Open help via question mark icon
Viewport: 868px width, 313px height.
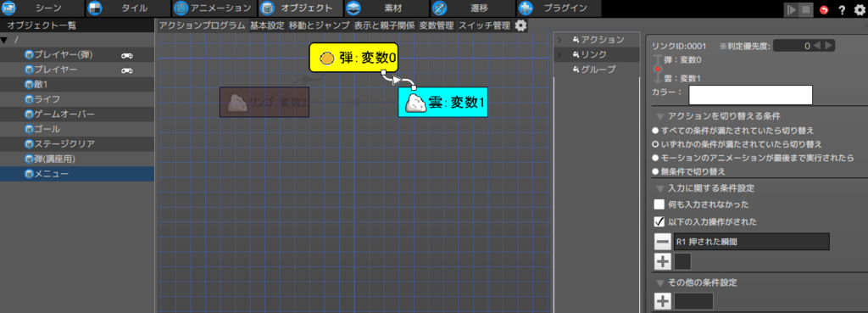pos(842,9)
